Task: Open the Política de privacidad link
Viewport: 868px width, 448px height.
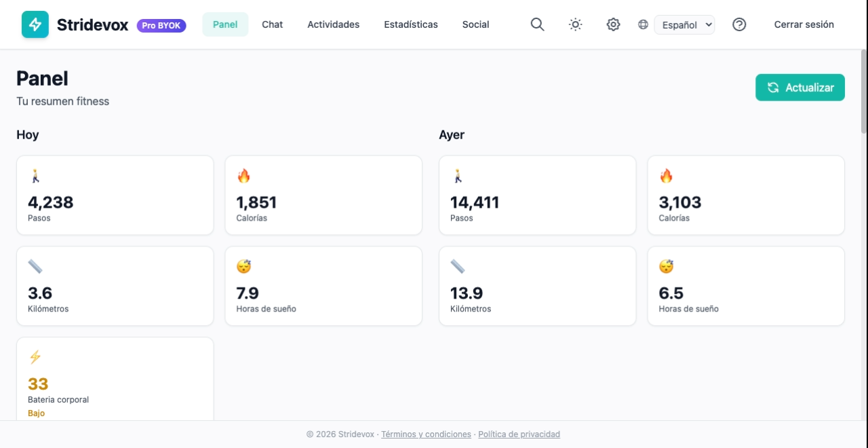Action: pyautogui.click(x=519, y=434)
